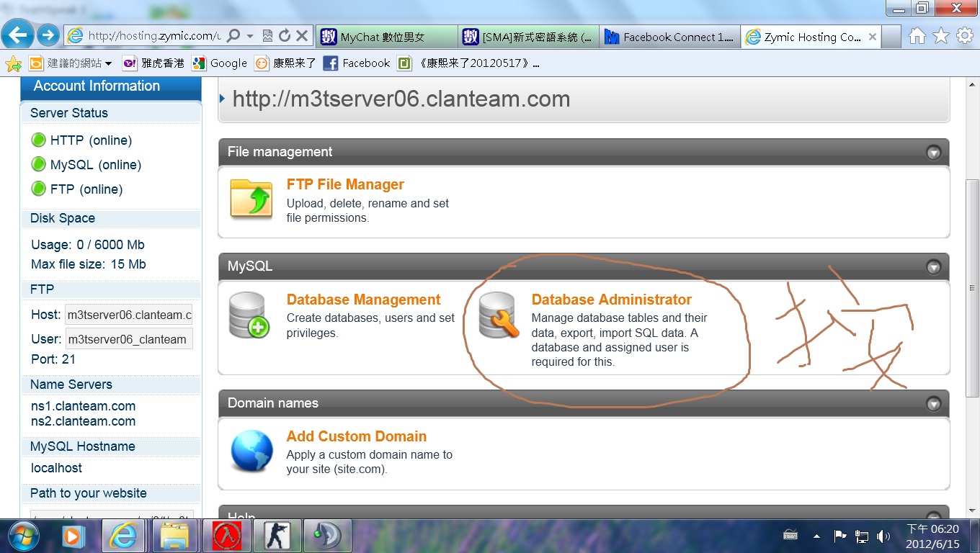The width and height of the screenshot is (980, 553).
Task: Click the Database Administrator wrench icon
Action: click(499, 315)
